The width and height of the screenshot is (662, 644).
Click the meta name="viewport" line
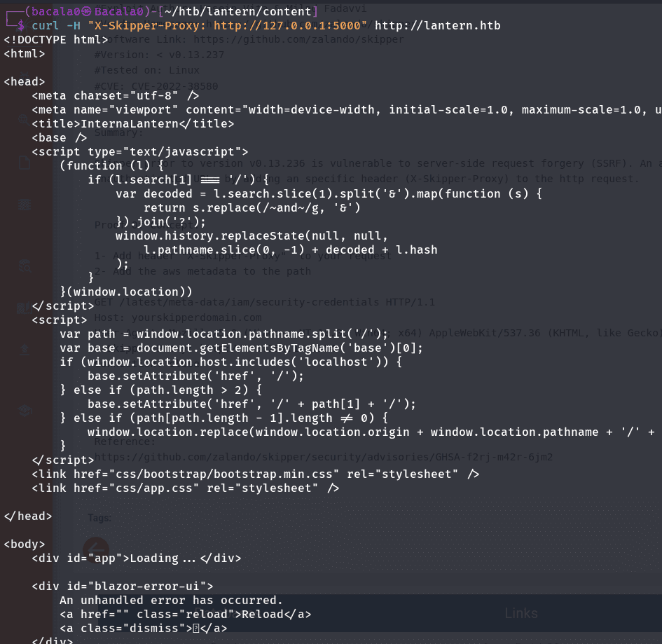click(x=347, y=110)
